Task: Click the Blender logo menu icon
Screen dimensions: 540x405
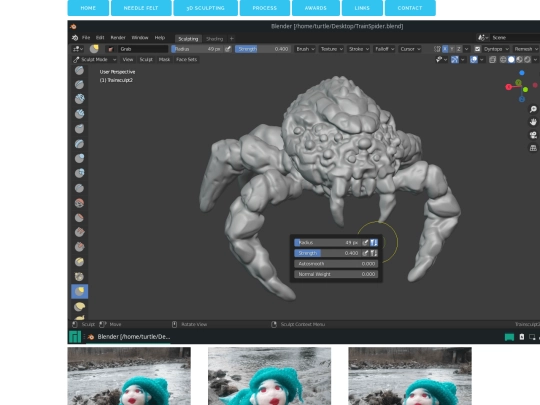Action: (x=75, y=38)
